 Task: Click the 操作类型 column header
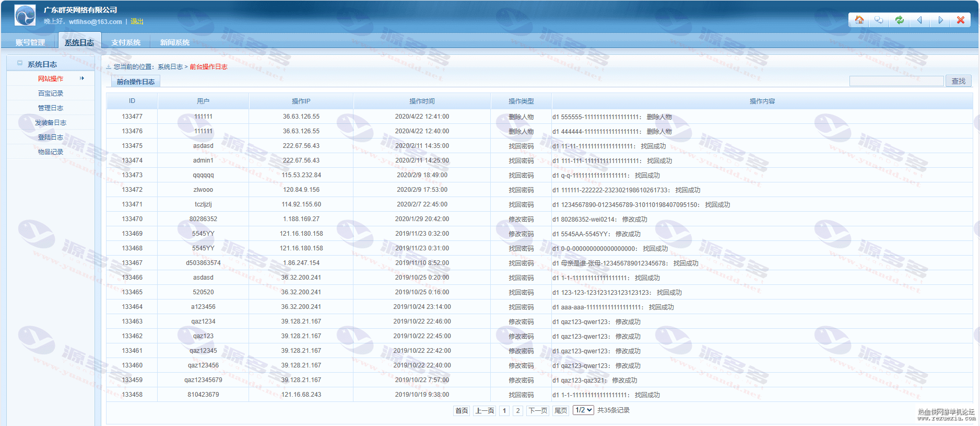tap(521, 101)
